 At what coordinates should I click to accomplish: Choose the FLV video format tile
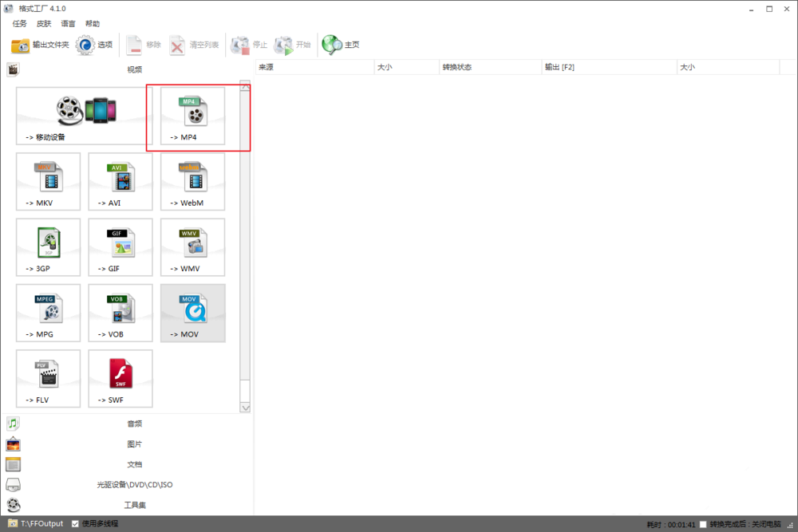click(x=49, y=378)
